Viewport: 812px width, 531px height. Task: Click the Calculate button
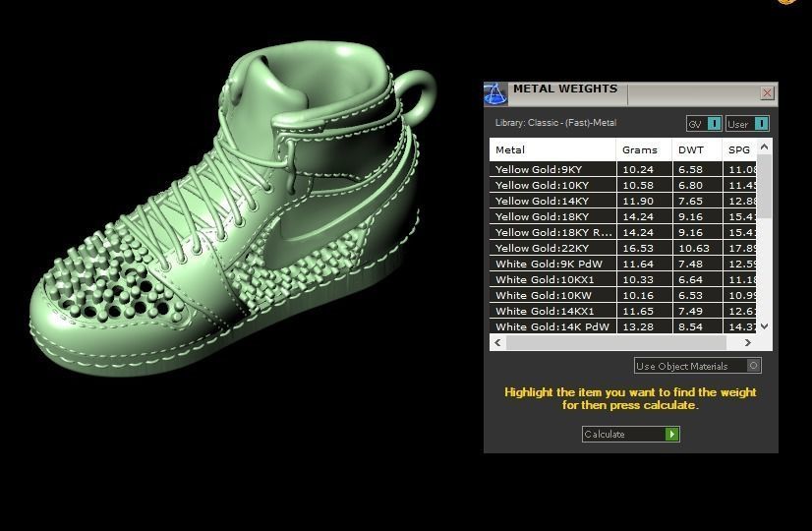(631, 434)
